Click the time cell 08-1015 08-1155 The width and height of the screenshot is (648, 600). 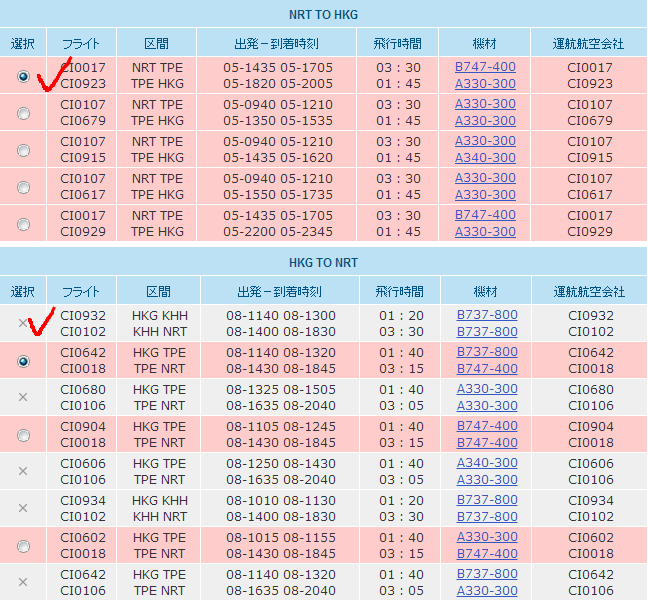click(x=281, y=538)
